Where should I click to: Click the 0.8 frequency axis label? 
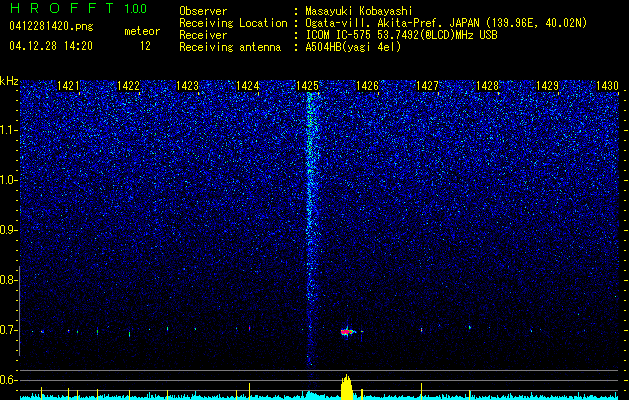click(8, 280)
